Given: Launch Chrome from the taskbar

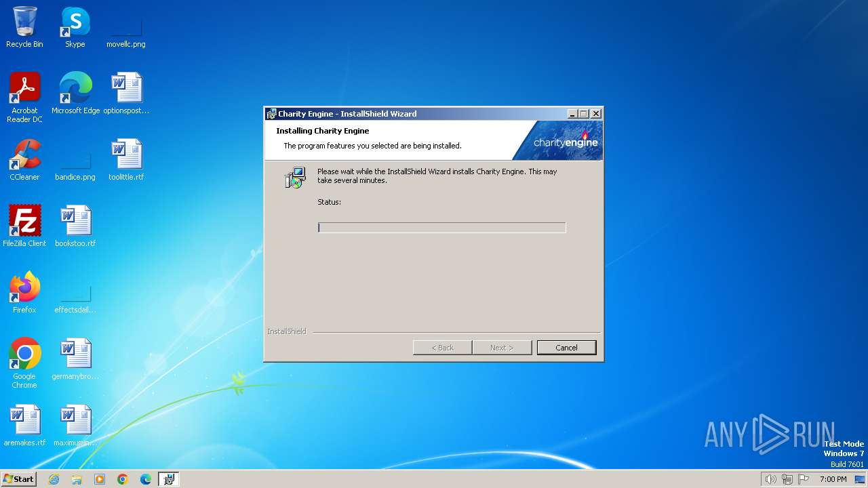Looking at the screenshot, I should [x=123, y=479].
